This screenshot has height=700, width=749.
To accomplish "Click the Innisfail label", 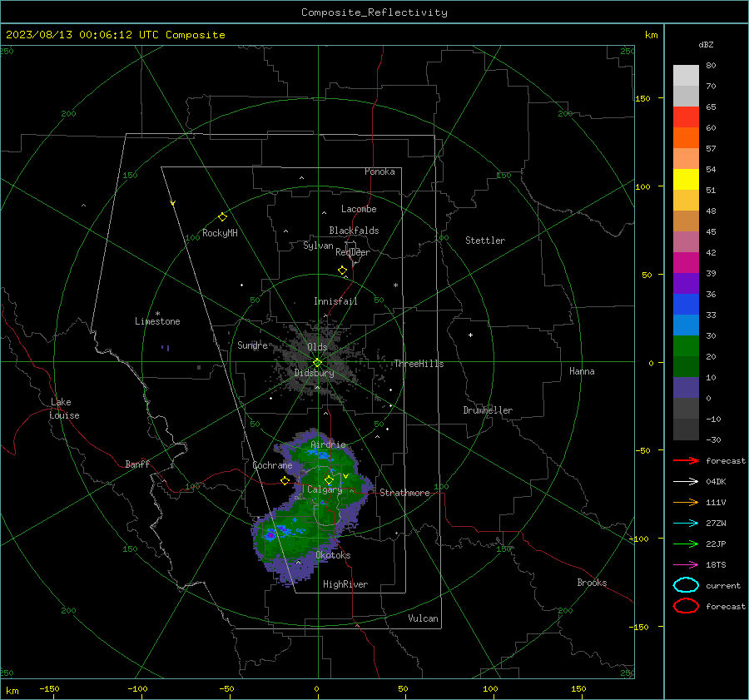I will (335, 301).
